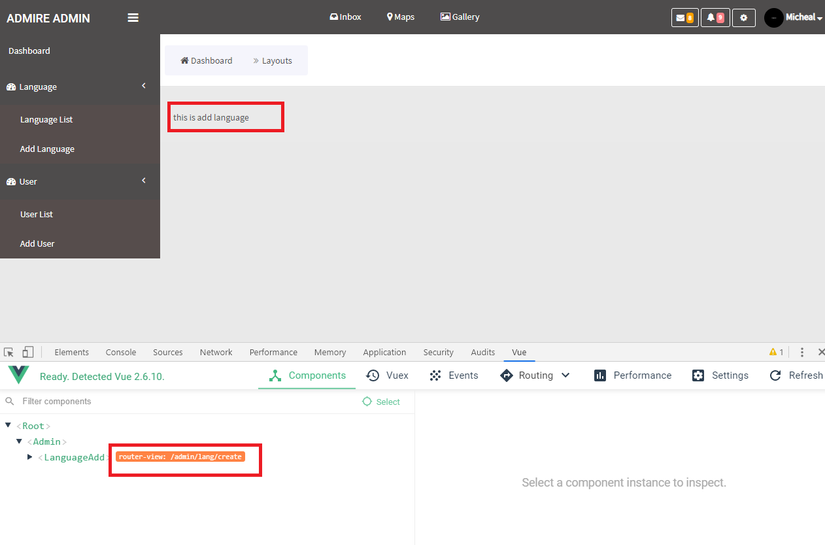Open the bell notifications icon
This screenshot has width=825, height=545.
715,18
